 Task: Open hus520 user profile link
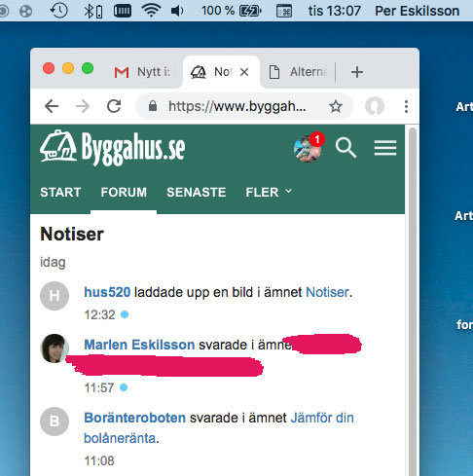[x=107, y=292]
